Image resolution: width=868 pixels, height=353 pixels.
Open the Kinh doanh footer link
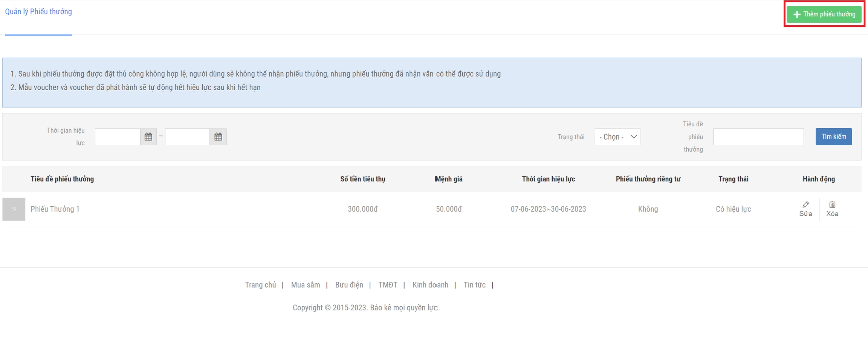(430, 285)
